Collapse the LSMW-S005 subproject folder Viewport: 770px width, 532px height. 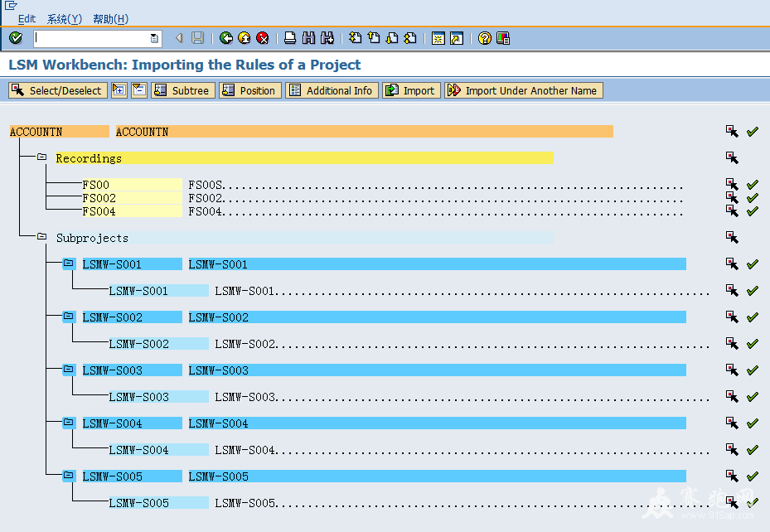tap(68, 475)
